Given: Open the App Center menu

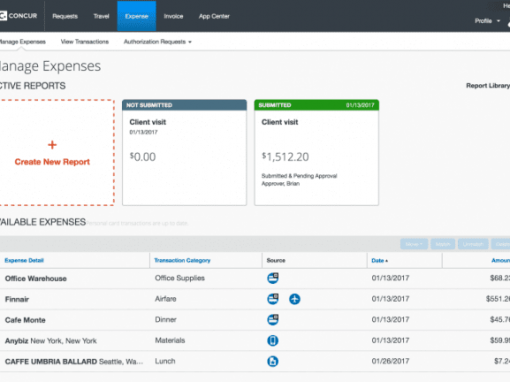Looking at the screenshot, I should point(214,16).
